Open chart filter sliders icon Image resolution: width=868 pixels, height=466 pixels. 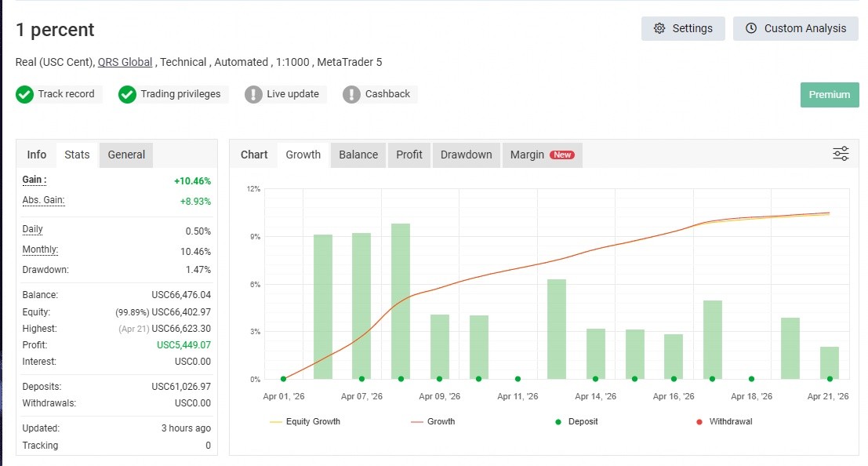[x=841, y=154]
